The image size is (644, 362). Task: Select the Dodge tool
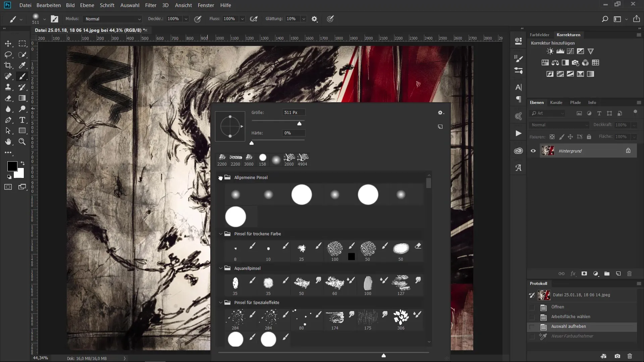pyautogui.click(x=22, y=109)
